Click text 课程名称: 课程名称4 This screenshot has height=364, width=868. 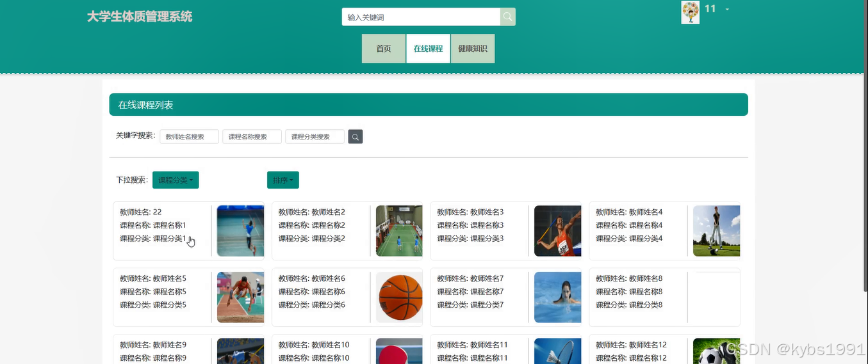click(x=630, y=225)
